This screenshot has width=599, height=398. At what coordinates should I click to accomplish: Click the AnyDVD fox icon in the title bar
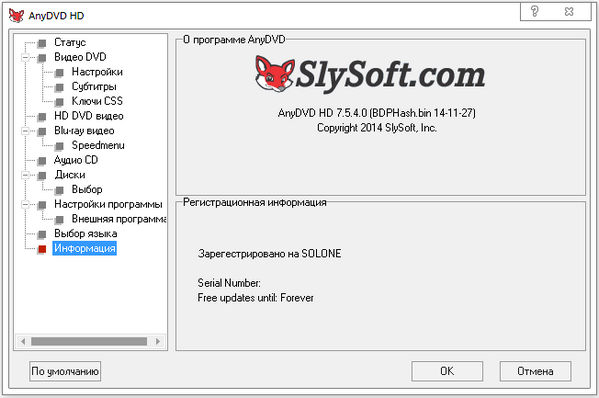click(16, 16)
